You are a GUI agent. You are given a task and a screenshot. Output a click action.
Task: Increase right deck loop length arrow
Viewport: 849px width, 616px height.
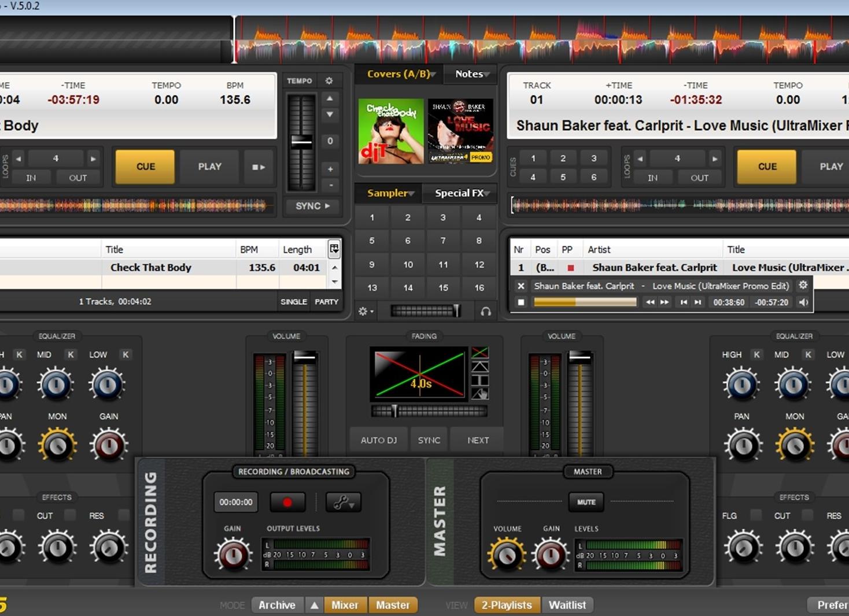pyautogui.click(x=715, y=158)
